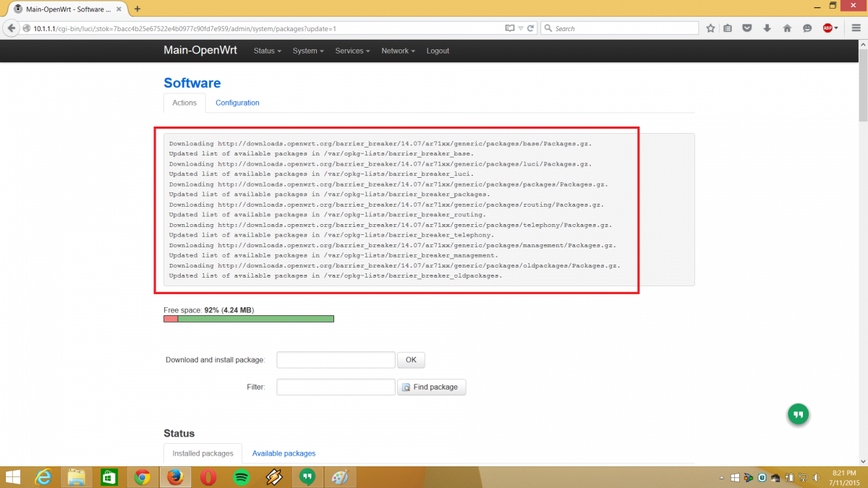The height and width of the screenshot is (488, 868).
Task: Click the Download and install package field
Action: (x=336, y=360)
